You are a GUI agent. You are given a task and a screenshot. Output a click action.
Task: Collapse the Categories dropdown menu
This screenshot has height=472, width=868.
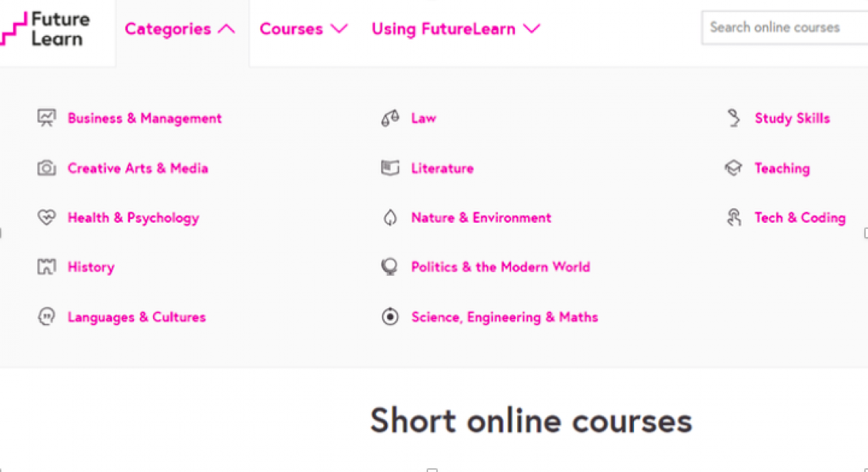180,29
